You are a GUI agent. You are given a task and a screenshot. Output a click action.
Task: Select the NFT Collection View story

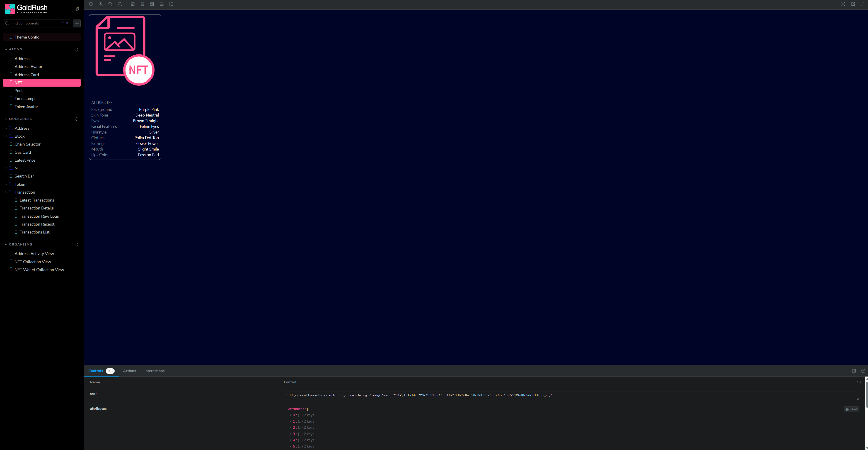pyautogui.click(x=33, y=262)
